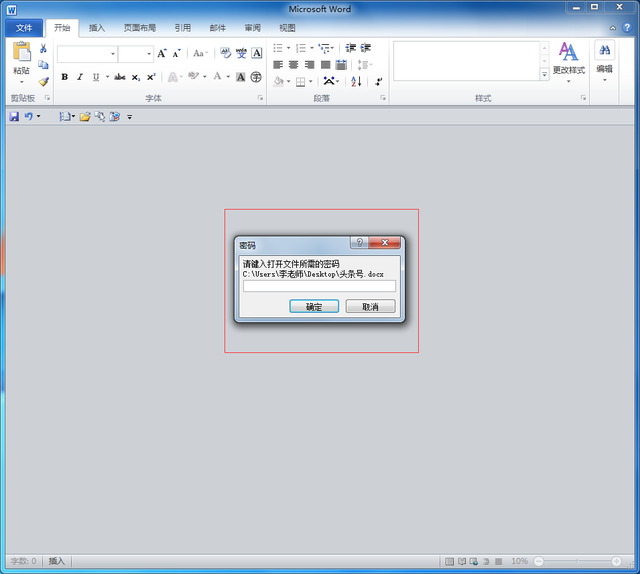Click the Undo icon in quick toolbar
Screen dimensions: 640x574
coord(29,117)
